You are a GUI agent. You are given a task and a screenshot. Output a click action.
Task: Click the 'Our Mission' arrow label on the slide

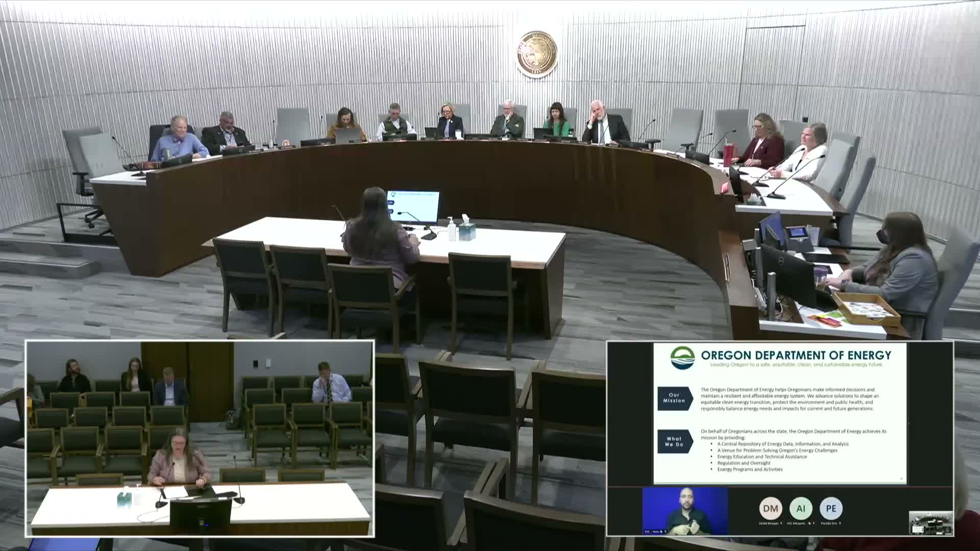pyautogui.click(x=674, y=398)
